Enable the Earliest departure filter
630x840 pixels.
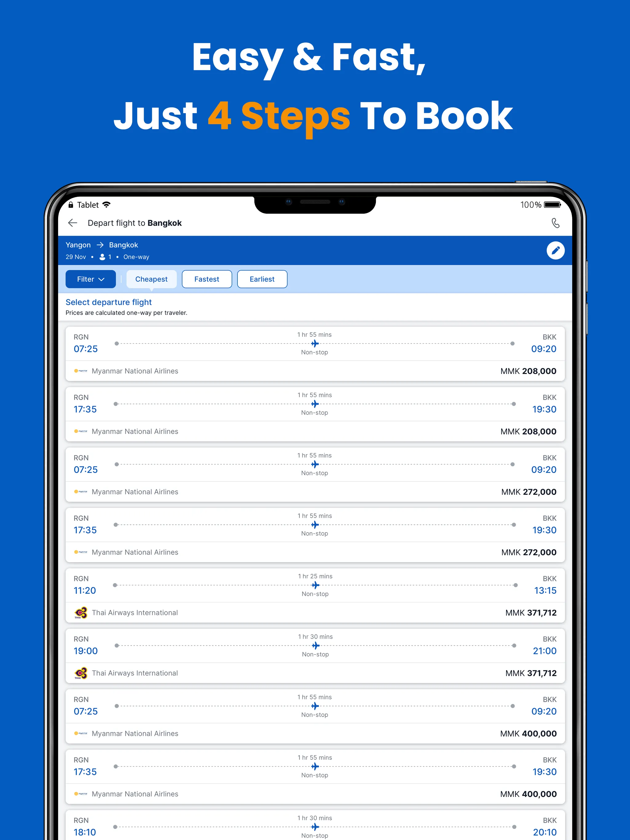click(x=263, y=279)
